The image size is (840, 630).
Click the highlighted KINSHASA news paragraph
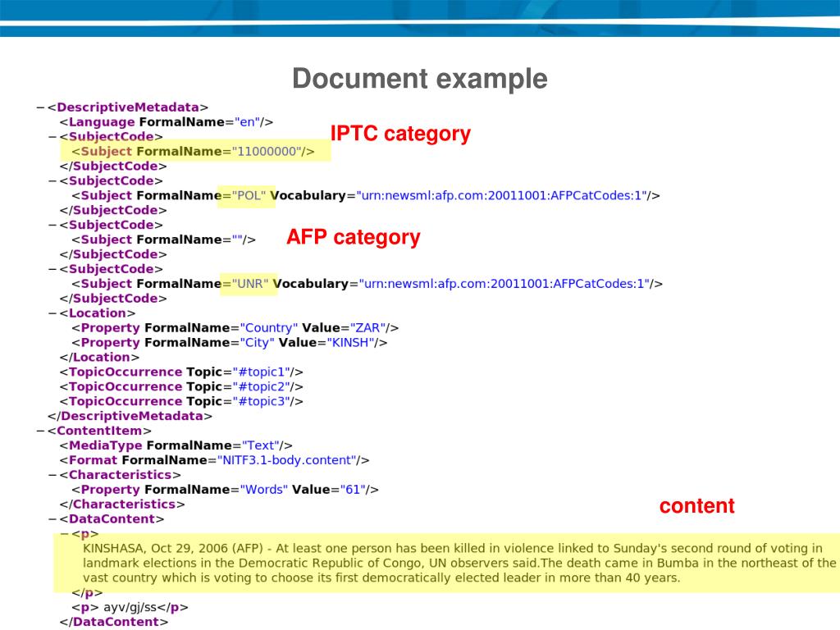(x=459, y=564)
